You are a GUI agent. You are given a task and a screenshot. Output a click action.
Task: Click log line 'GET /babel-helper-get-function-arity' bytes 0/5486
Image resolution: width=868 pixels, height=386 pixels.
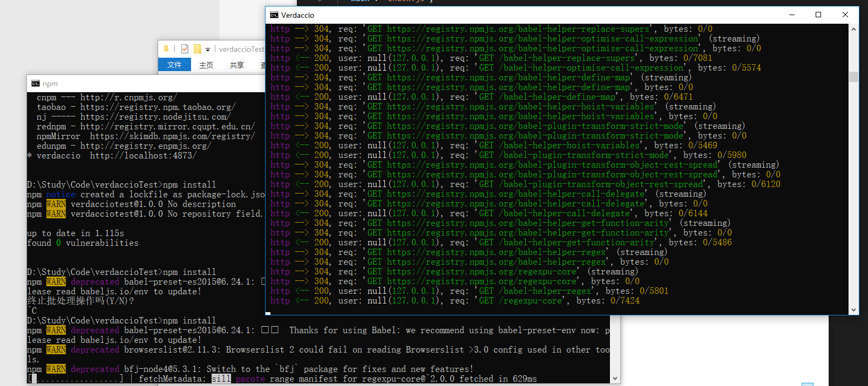(x=501, y=243)
